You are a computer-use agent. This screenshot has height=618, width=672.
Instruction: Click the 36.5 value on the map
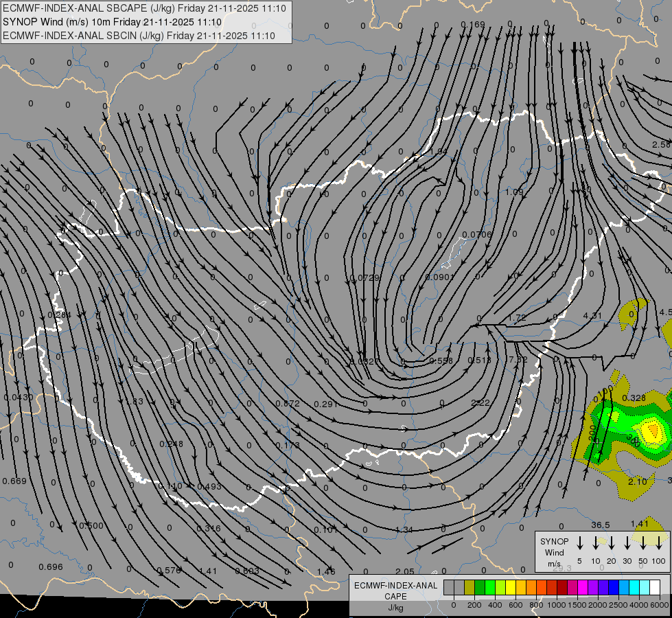[x=600, y=525]
